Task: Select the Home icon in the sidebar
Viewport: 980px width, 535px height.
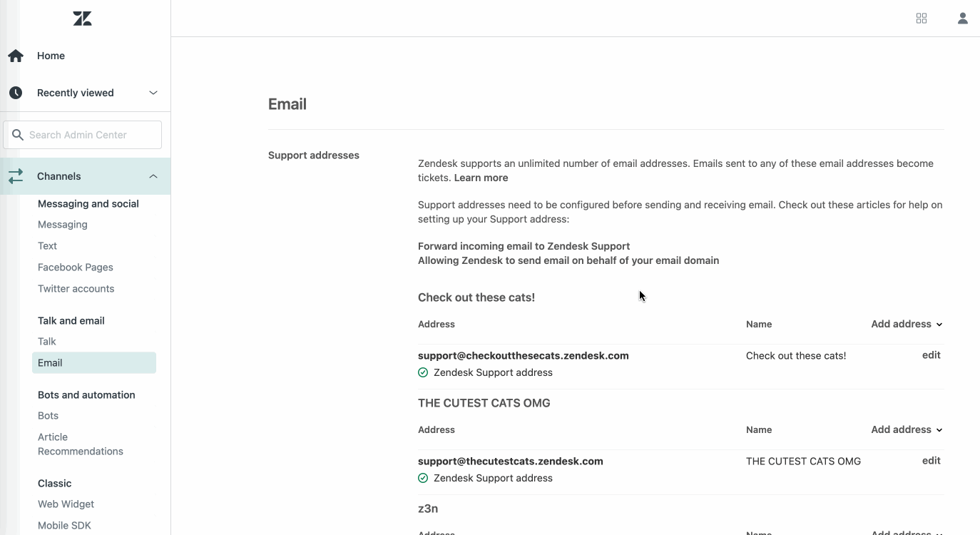Action: [15, 55]
